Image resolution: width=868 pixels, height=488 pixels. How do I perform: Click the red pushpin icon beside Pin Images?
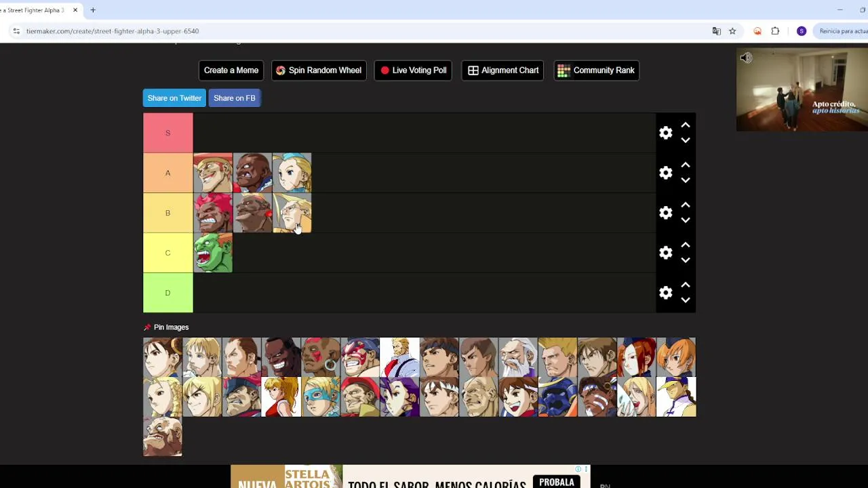click(147, 327)
